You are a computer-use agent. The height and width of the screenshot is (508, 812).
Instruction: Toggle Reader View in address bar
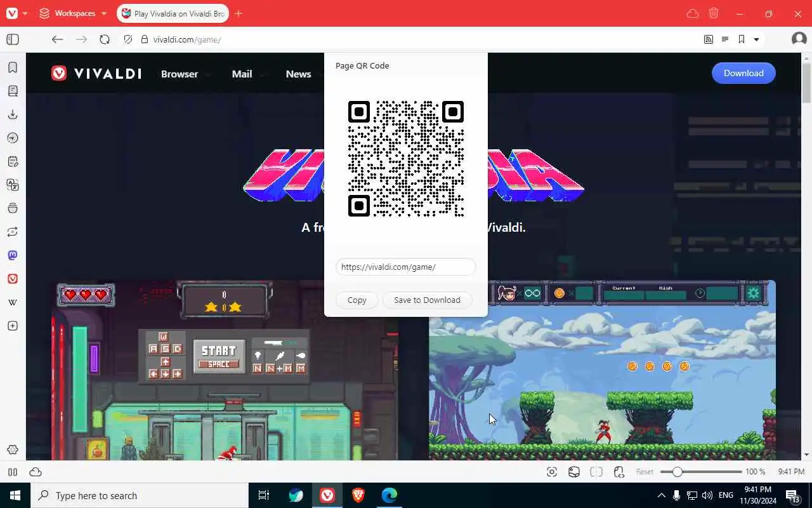pos(725,39)
